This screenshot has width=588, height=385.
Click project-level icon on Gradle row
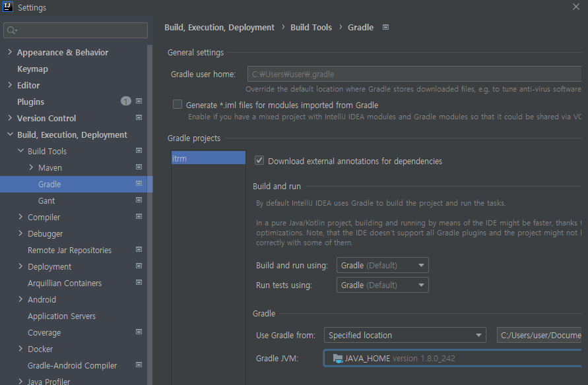click(x=139, y=183)
